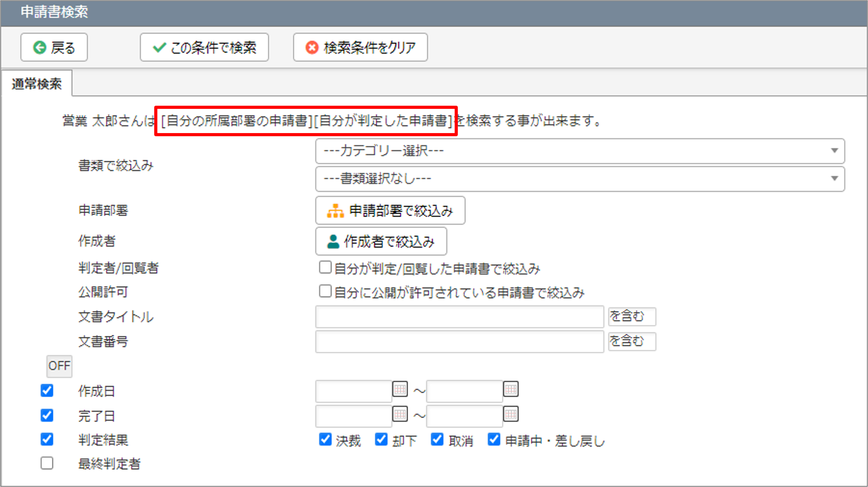This screenshot has width=868, height=487.
Task: Open the を含む dropdown for 文書タイトル
Action: (632, 317)
